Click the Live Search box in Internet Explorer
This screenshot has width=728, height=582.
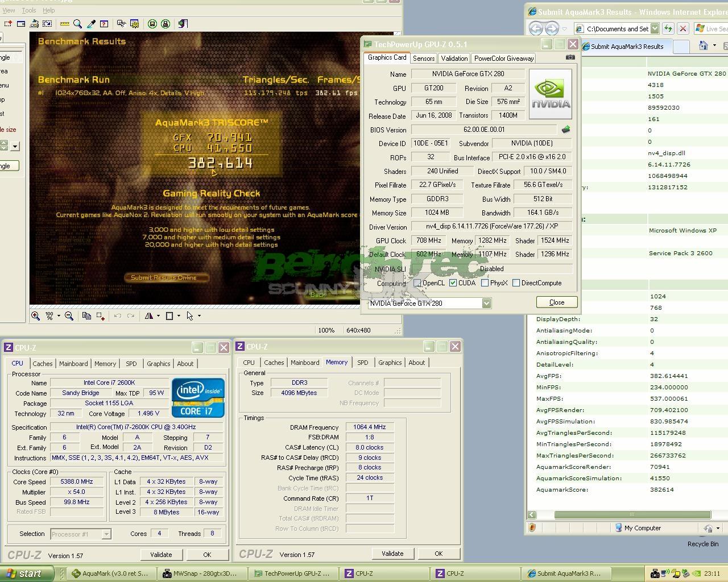coord(711,28)
